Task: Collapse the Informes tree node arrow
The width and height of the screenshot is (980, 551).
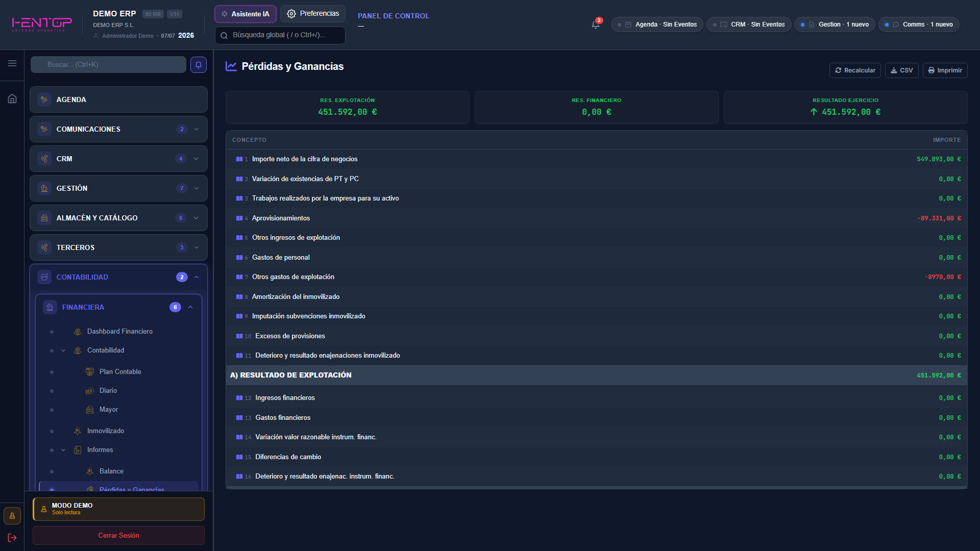Action: tap(63, 450)
